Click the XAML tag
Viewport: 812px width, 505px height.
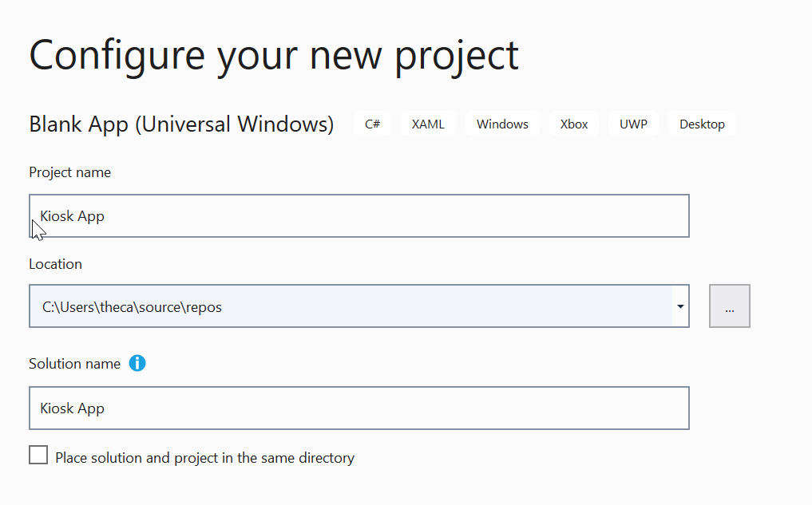tap(428, 124)
